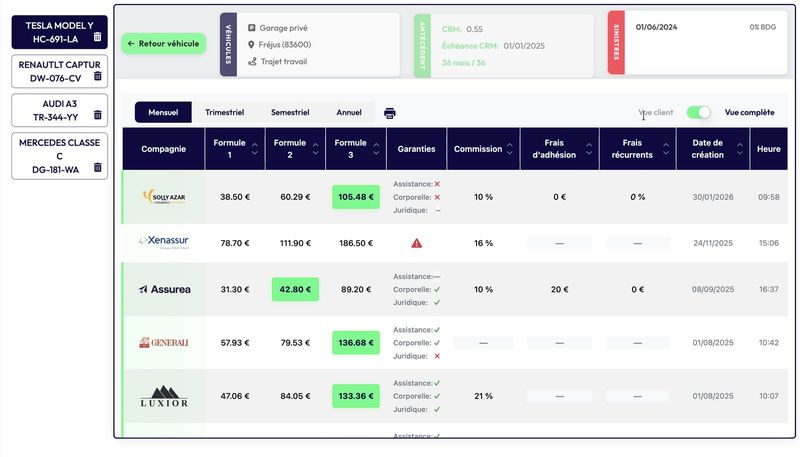Sort by Date de création column

pyautogui.click(x=740, y=149)
